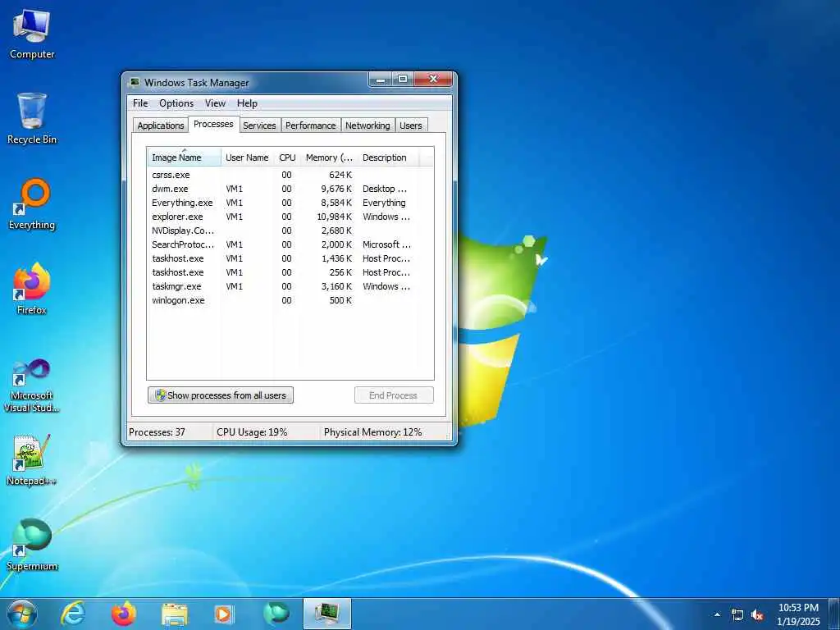
Task: Switch to the Services tab
Action: pyautogui.click(x=259, y=126)
